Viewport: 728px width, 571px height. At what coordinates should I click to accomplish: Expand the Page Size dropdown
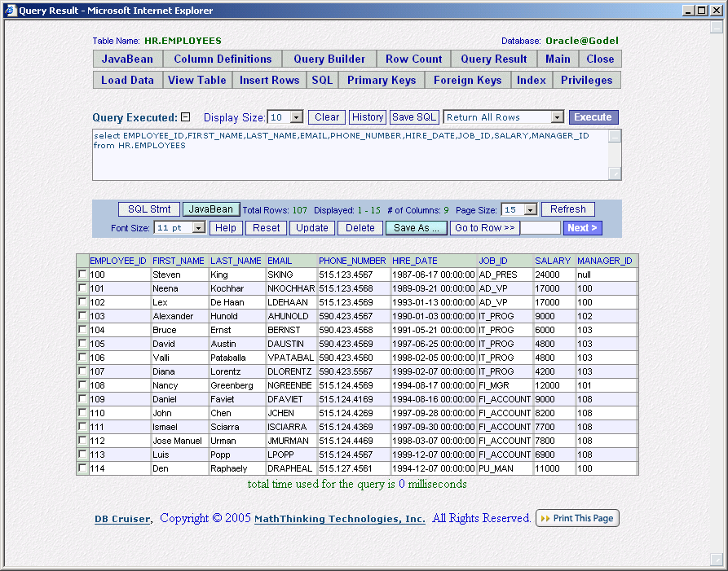[x=518, y=209]
